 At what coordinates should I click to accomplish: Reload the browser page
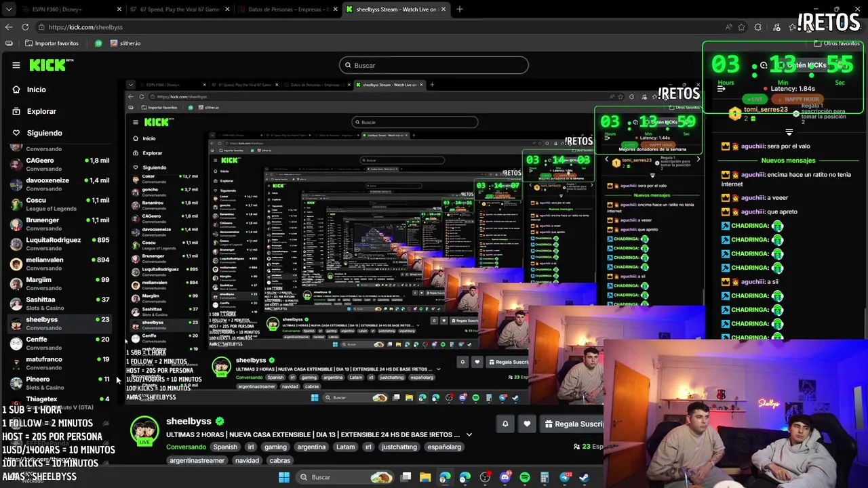point(25,27)
